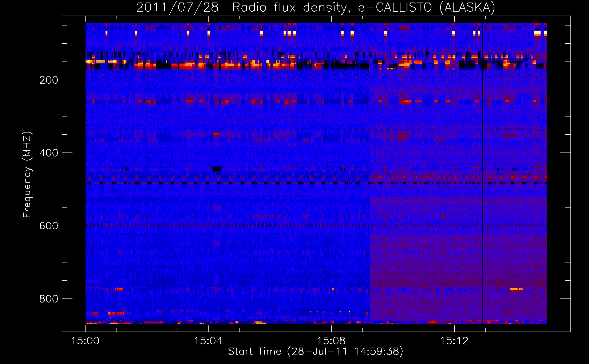Screen dimensions: 589x364
Task: Click the 15:12 time axis label
Action: click(454, 341)
